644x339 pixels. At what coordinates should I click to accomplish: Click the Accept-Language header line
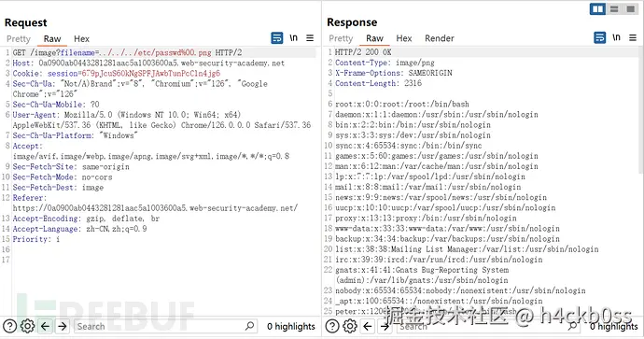[79, 229]
